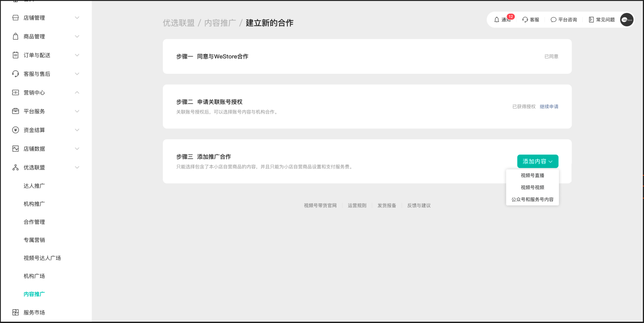Toggle the 添加内容 dropdown button
Viewport: 644px width, 323px height.
538,161
